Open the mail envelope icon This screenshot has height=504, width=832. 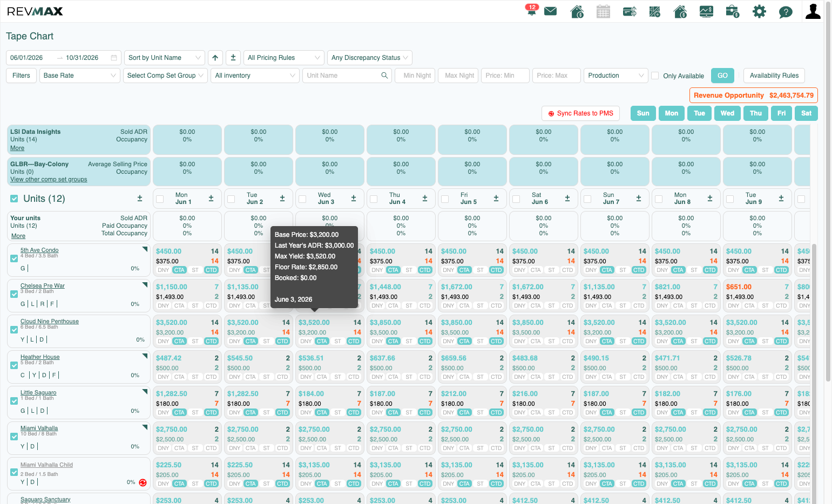(550, 11)
